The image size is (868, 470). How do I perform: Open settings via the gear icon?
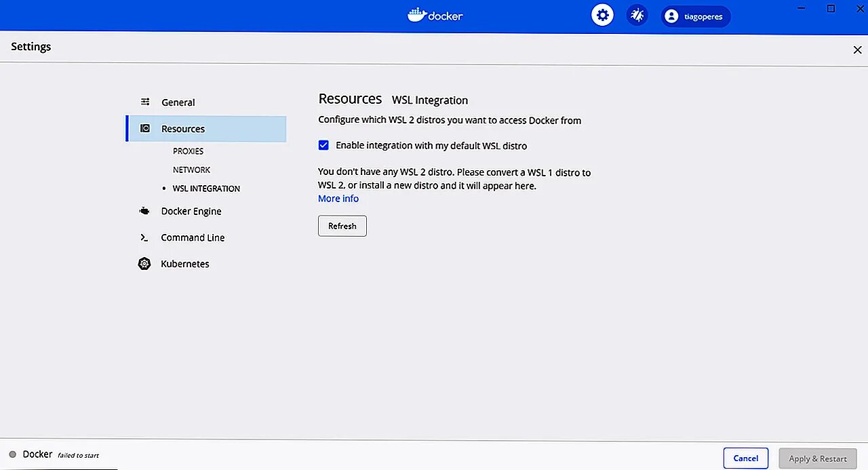click(602, 15)
